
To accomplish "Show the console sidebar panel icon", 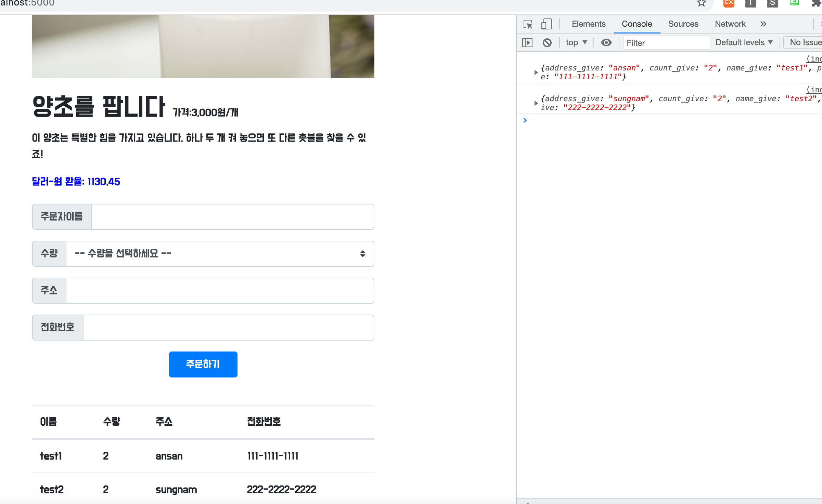I will [x=527, y=43].
